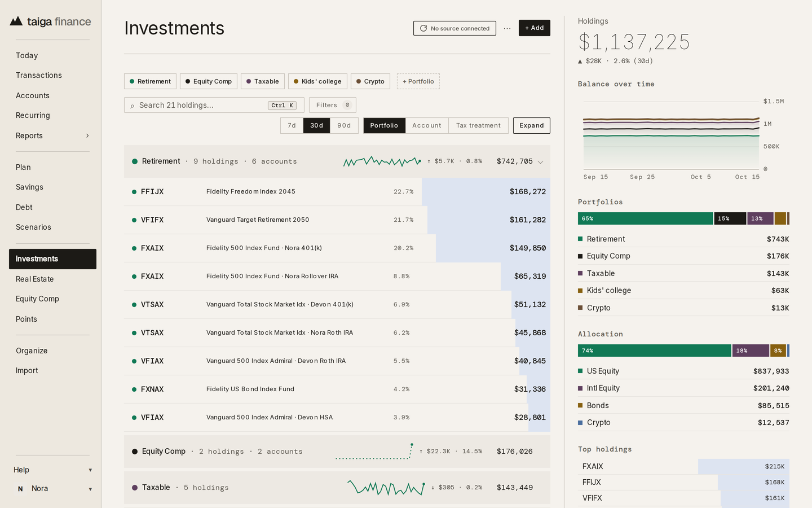
Task: Group by Account tab
Action: tap(427, 125)
